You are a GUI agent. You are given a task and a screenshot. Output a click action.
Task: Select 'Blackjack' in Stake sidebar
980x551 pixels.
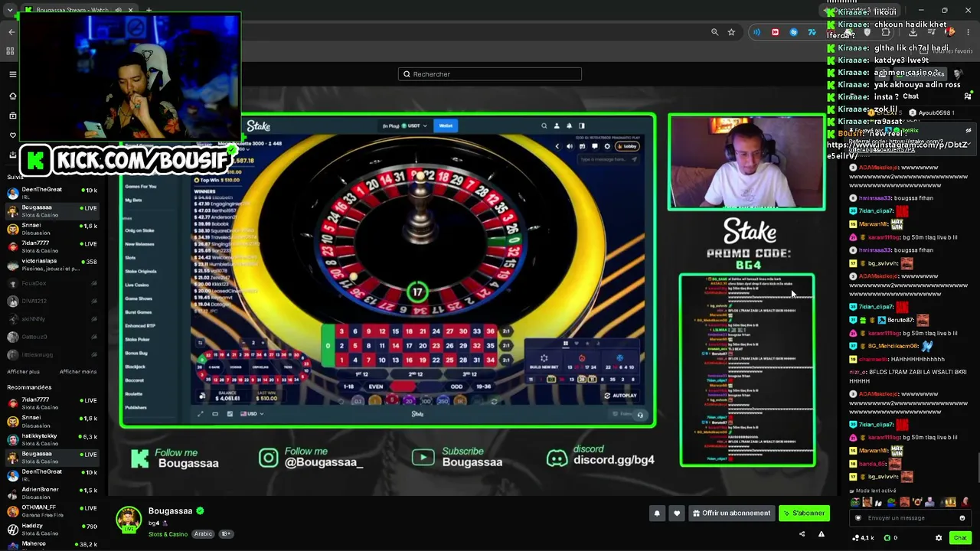point(136,367)
